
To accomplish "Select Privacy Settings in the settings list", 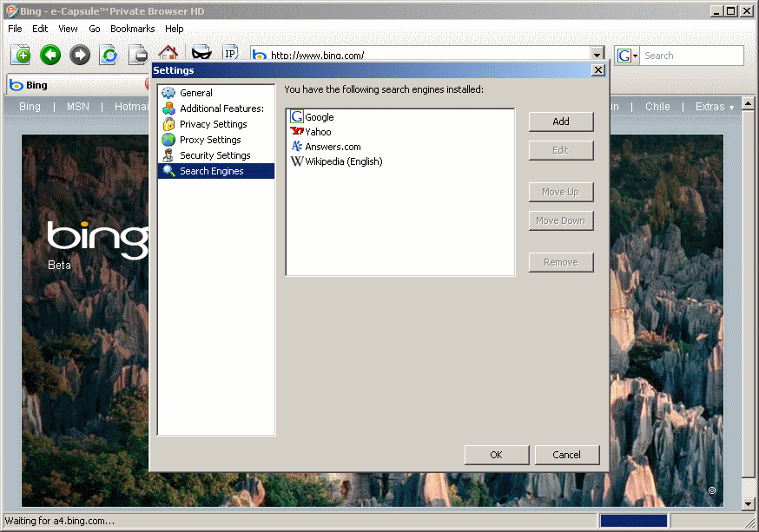I will pos(216,124).
